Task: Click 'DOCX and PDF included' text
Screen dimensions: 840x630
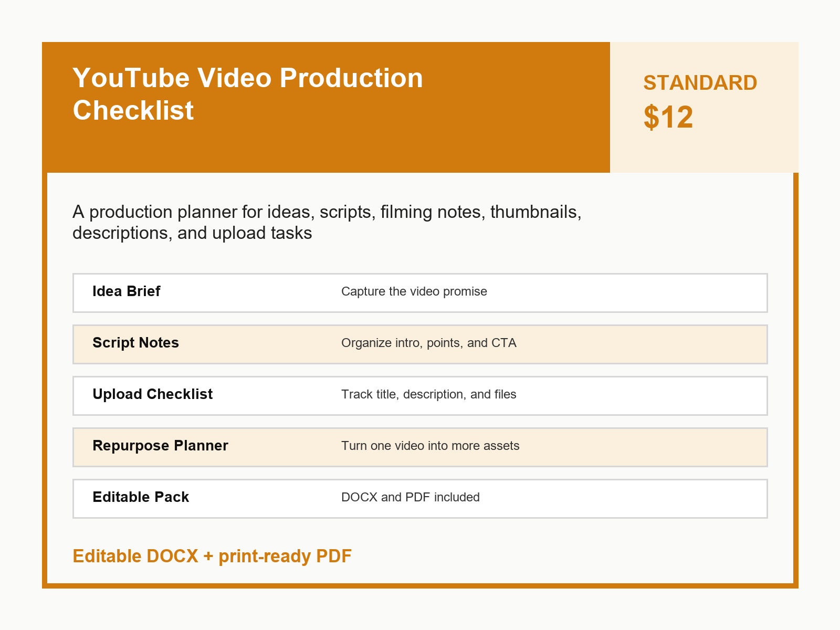Action: coord(411,497)
